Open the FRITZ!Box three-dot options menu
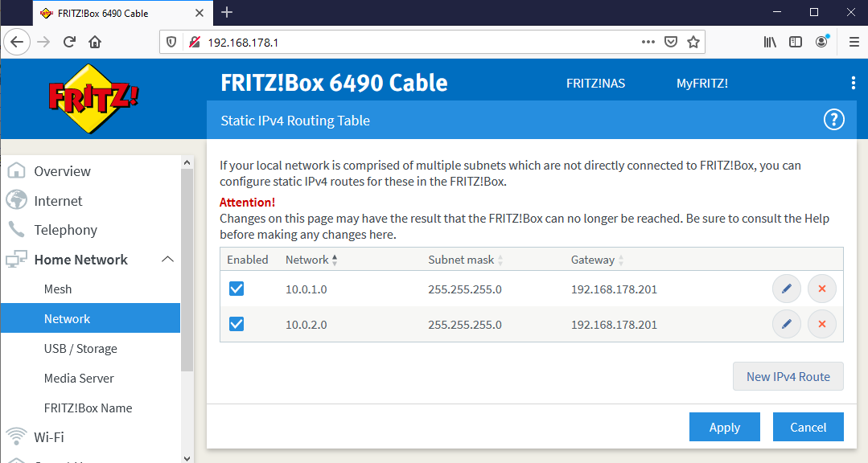 coord(853,84)
